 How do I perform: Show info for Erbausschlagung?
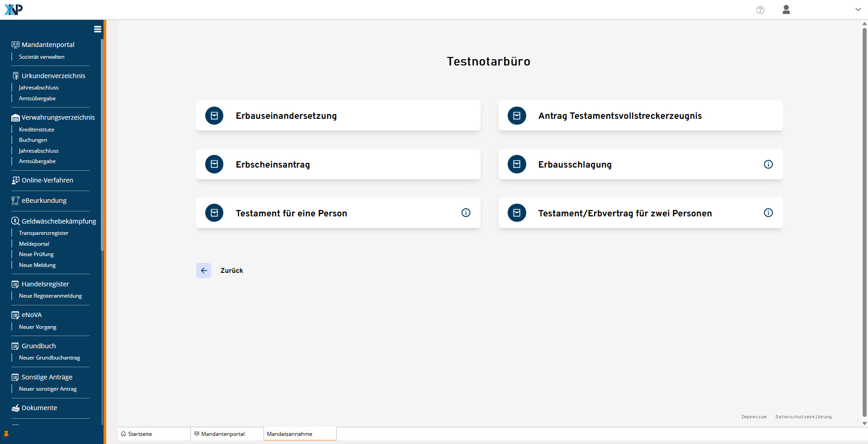[x=768, y=164]
